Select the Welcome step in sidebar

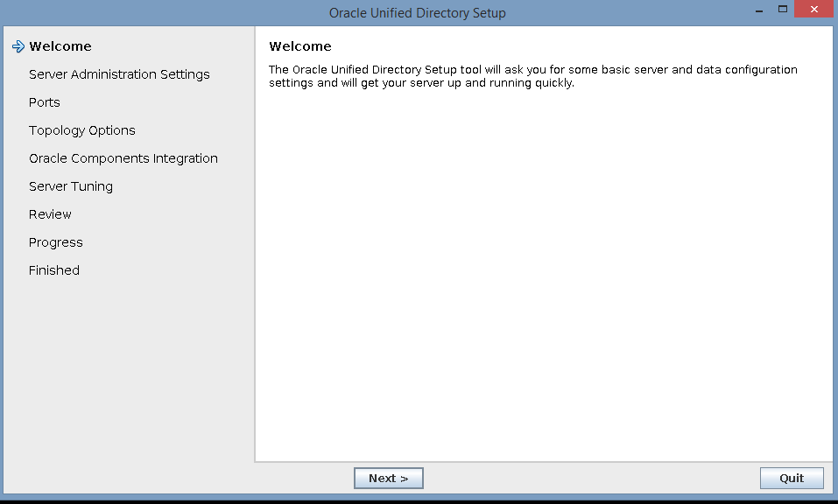pyautogui.click(x=60, y=46)
